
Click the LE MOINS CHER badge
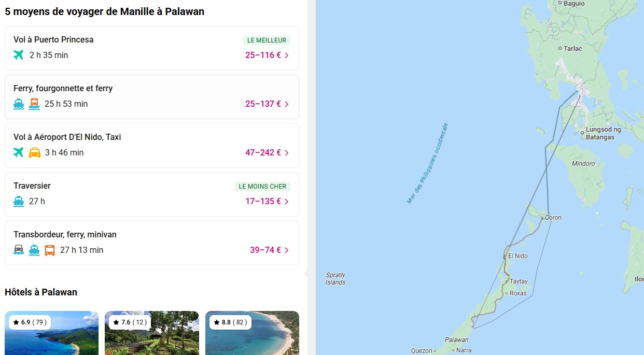pyautogui.click(x=262, y=187)
